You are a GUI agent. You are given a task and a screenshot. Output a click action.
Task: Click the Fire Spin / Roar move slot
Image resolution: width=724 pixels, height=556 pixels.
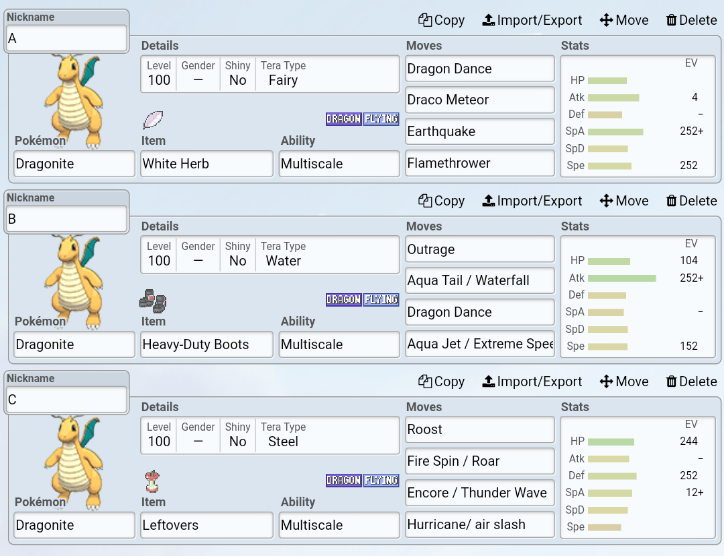tap(480, 461)
